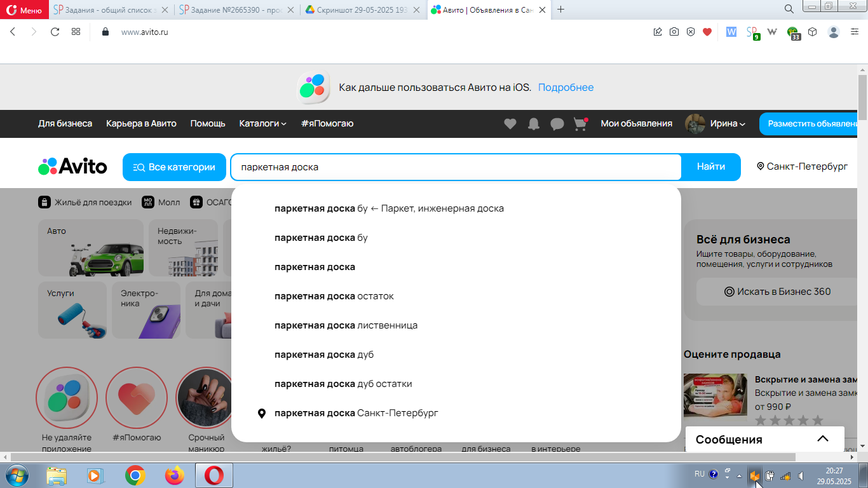Open the Opera profile avatar icon

pyautogui.click(x=834, y=32)
